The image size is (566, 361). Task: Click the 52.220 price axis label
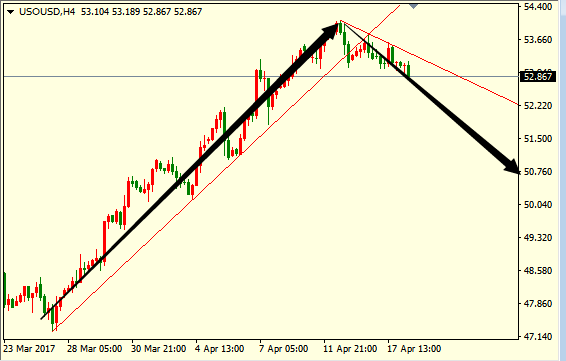coord(538,106)
